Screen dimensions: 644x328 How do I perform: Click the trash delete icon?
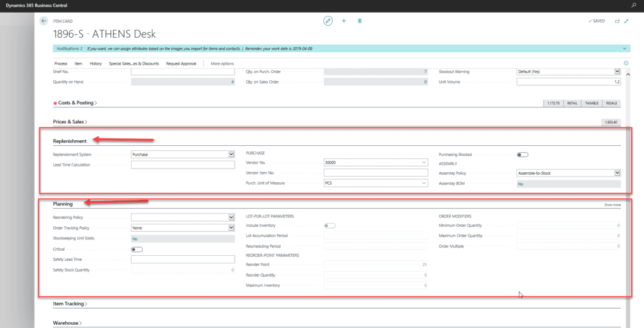coord(360,21)
